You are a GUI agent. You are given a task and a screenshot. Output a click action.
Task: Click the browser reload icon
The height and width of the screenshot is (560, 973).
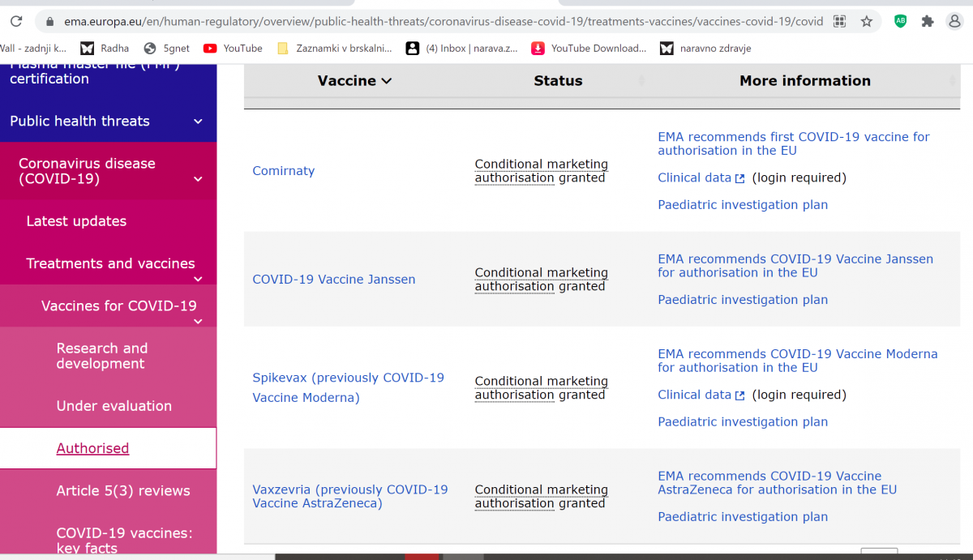pos(15,21)
